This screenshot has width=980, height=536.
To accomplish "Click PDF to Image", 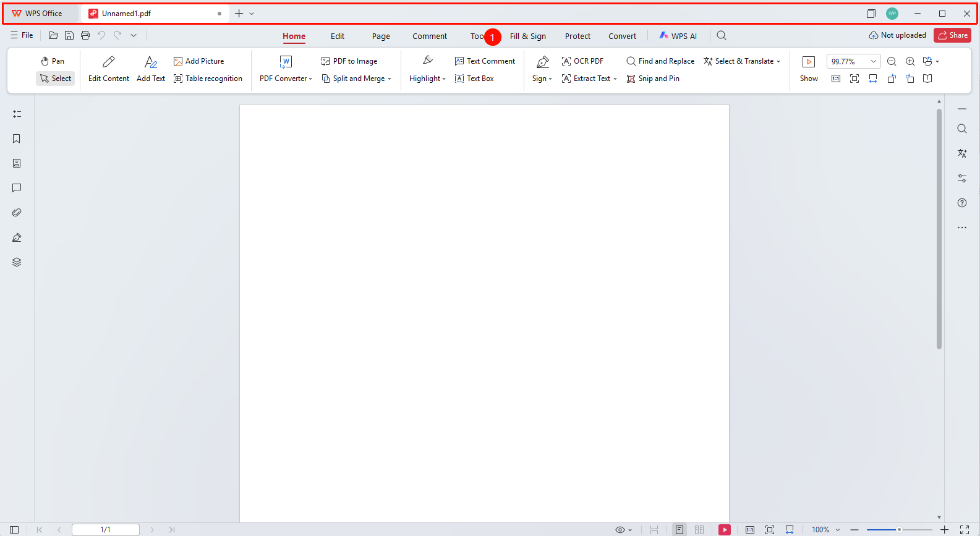I will pyautogui.click(x=349, y=61).
